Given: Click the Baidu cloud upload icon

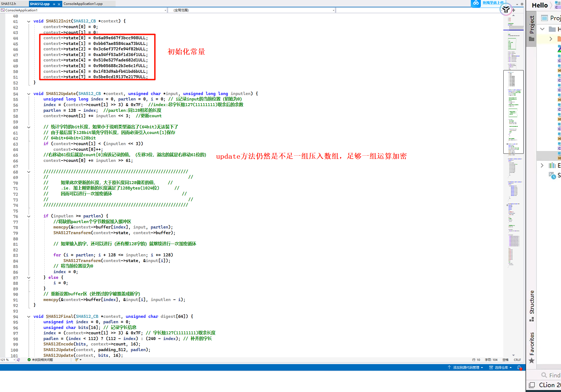Looking at the screenshot, I should (476, 3).
